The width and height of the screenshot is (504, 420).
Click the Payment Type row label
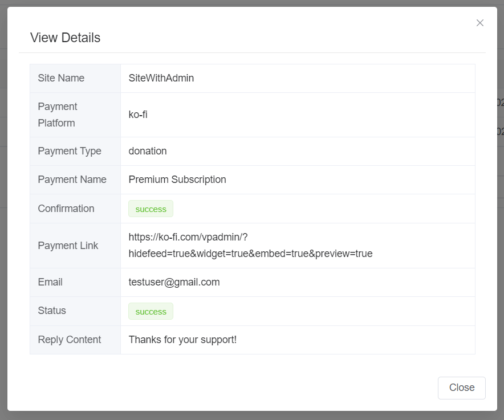[x=70, y=150]
